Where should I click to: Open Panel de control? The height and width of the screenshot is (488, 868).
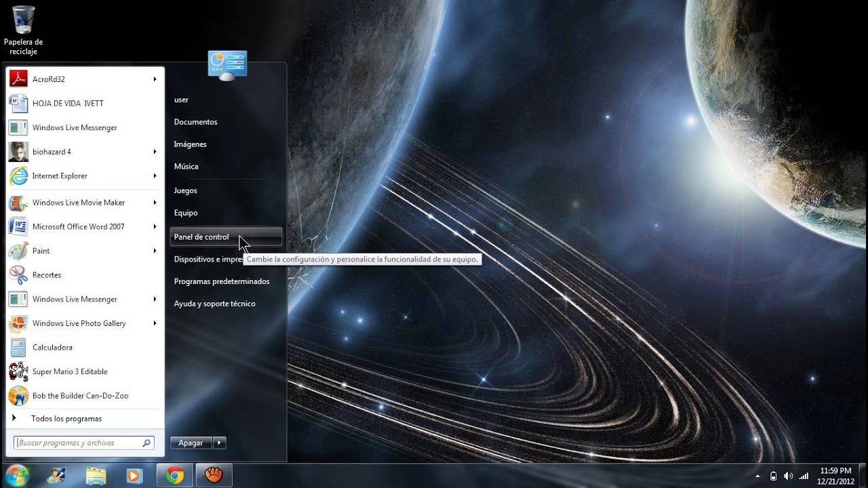(226, 237)
